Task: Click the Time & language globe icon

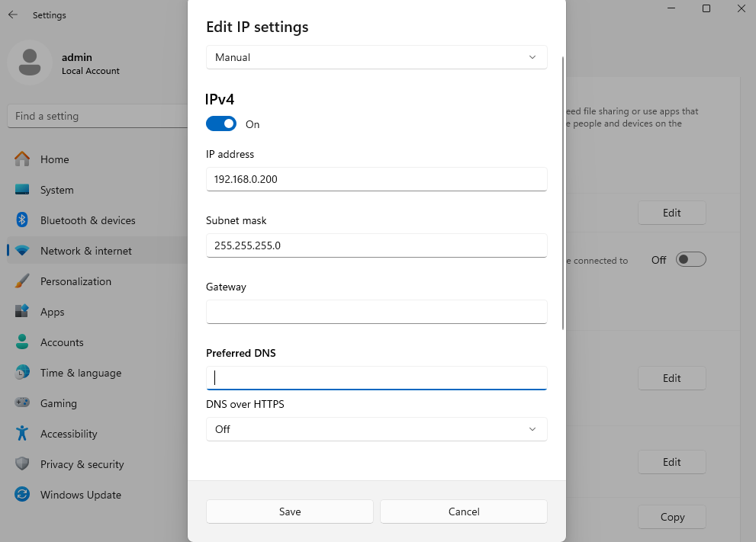Action: pos(22,373)
